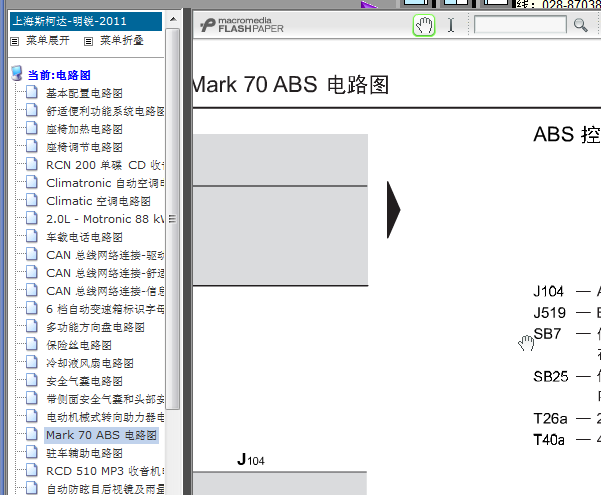The width and height of the screenshot is (601, 495).
Task: Click into the FlashPaper search text field
Action: tap(520, 25)
